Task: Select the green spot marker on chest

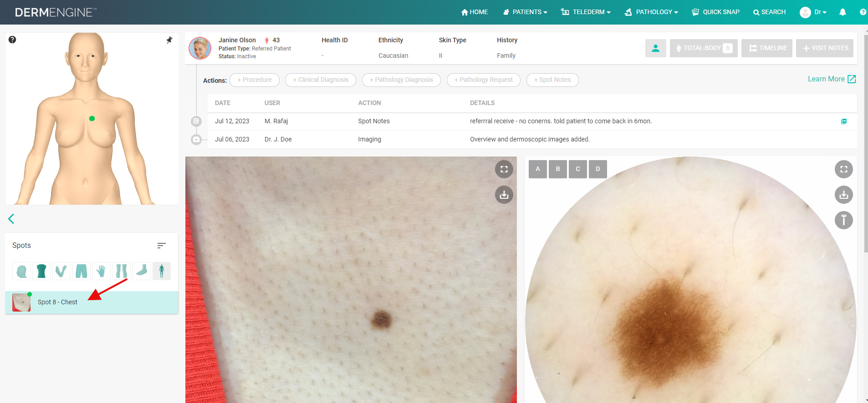Action: click(92, 118)
